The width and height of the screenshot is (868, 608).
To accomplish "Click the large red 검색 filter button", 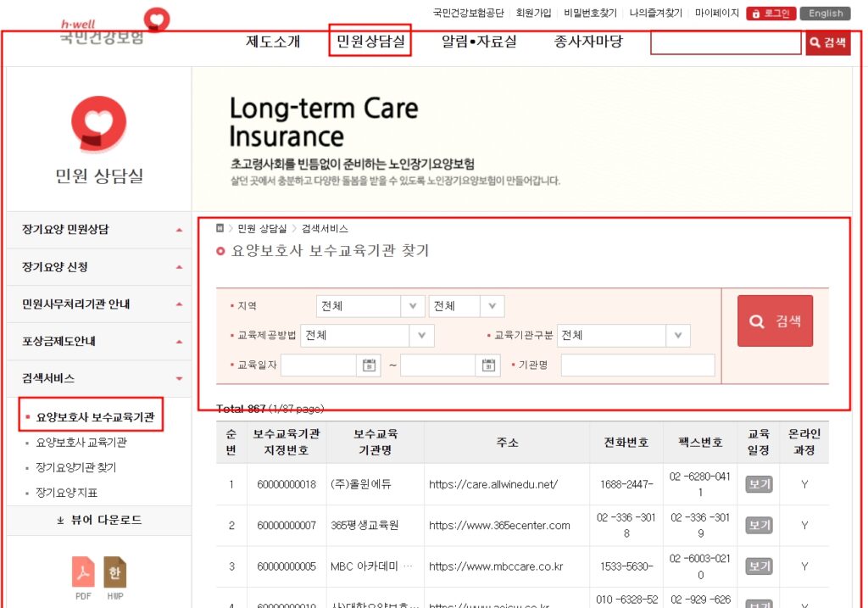I will tap(775, 321).
